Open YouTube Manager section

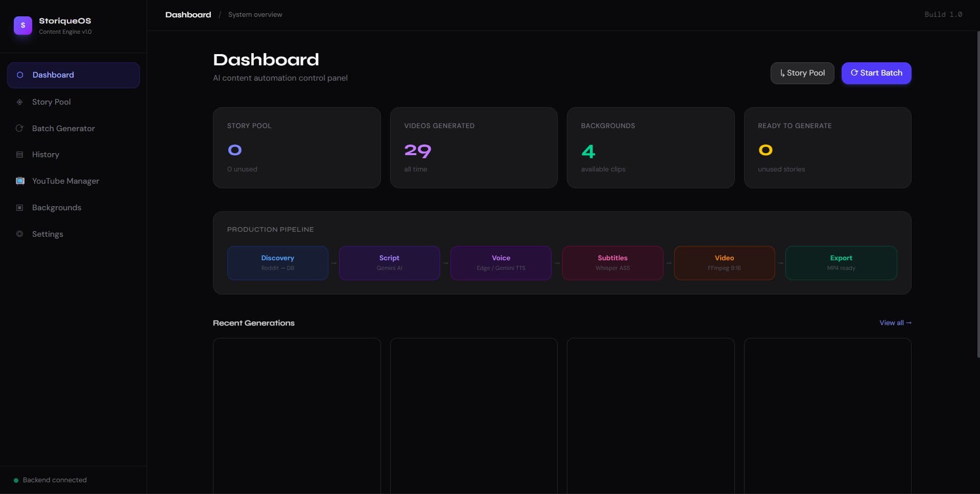click(74, 181)
